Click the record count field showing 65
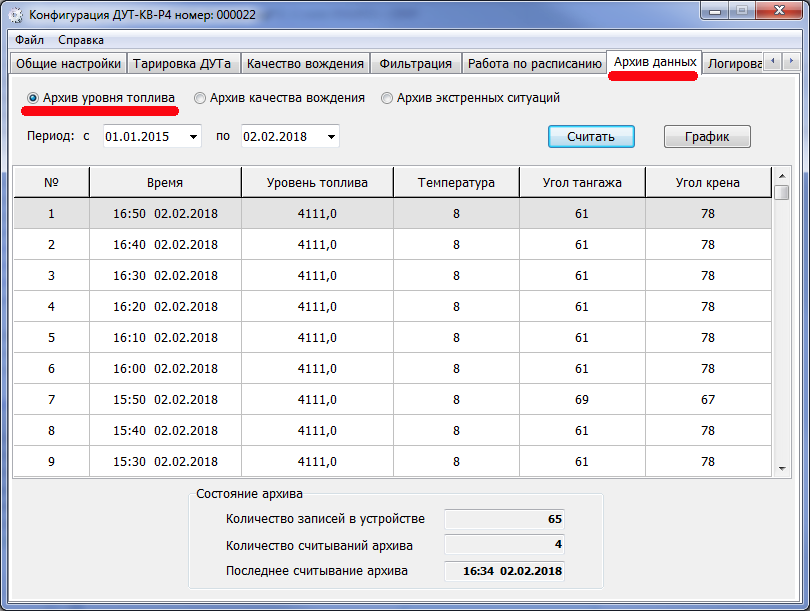The width and height of the screenshot is (810, 611). point(504,519)
